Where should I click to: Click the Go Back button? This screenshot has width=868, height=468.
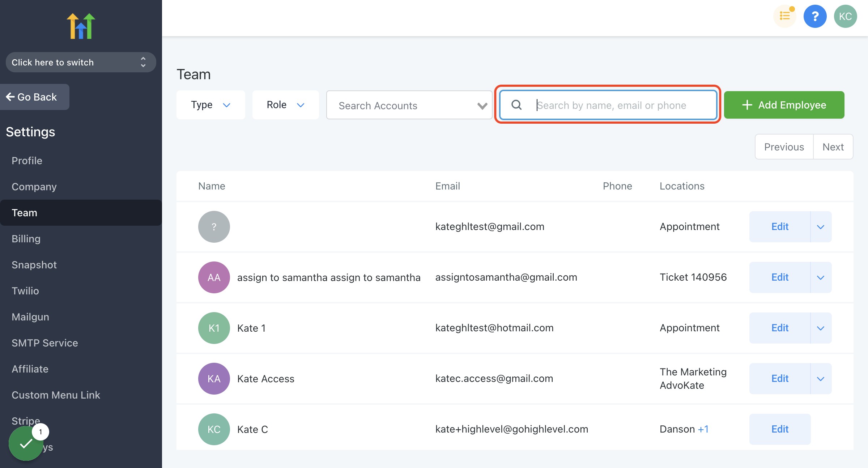pos(34,97)
